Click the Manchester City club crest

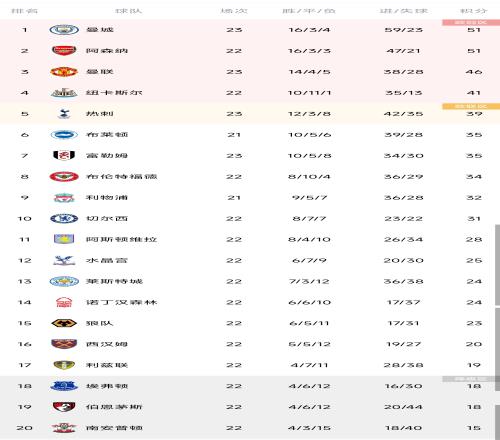pyautogui.click(x=64, y=30)
